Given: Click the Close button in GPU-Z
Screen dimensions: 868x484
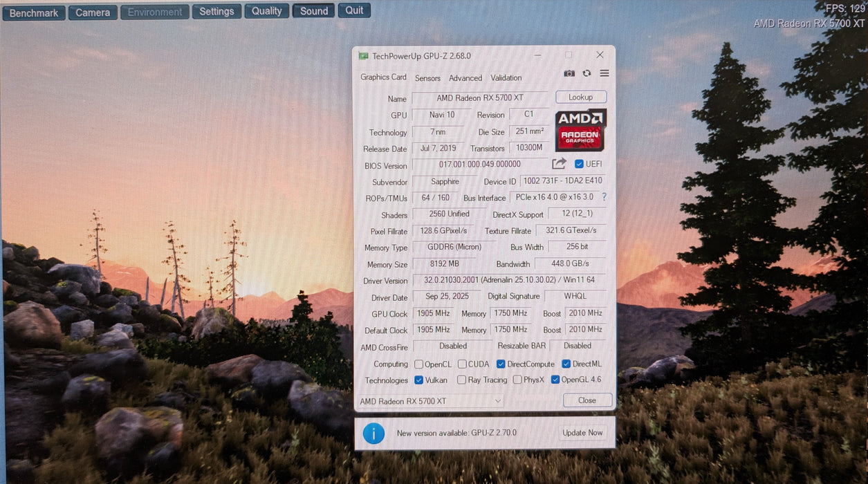Looking at the screenshot, I should (587, 400).
